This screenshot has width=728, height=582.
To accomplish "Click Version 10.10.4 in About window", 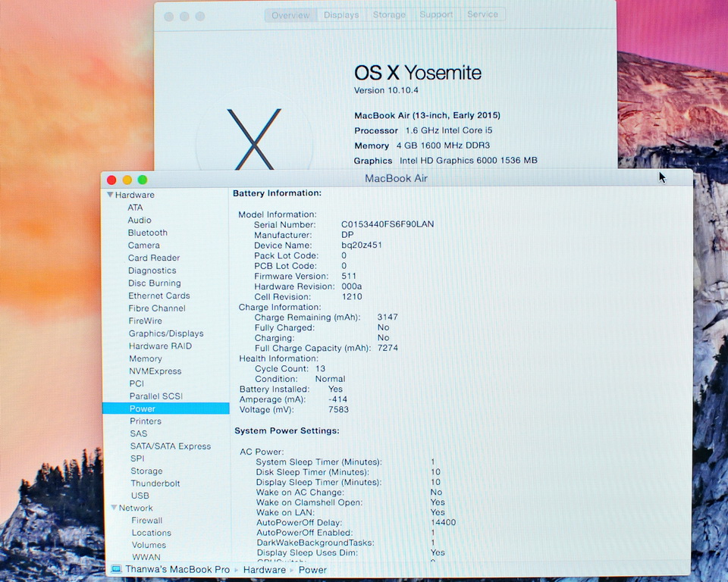I will pos(386,90).
